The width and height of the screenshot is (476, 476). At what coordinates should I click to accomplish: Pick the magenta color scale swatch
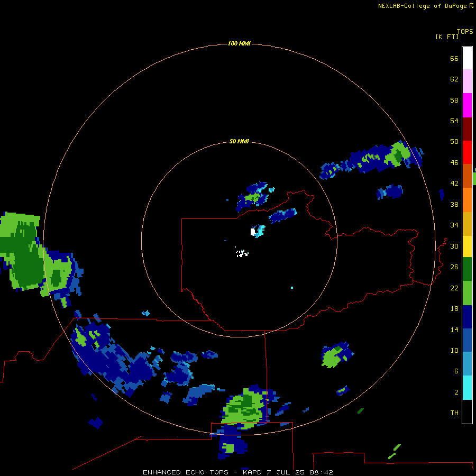tap(467, 105)
